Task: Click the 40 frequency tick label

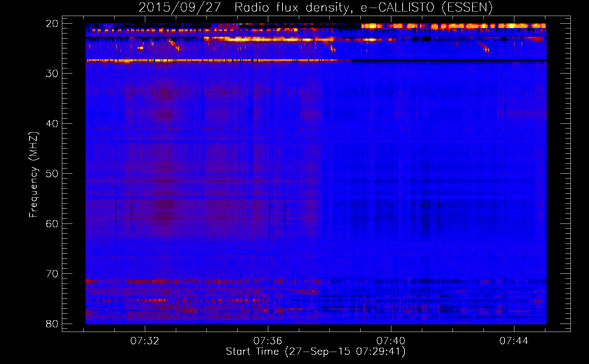Action: click(x=52, y=124)
